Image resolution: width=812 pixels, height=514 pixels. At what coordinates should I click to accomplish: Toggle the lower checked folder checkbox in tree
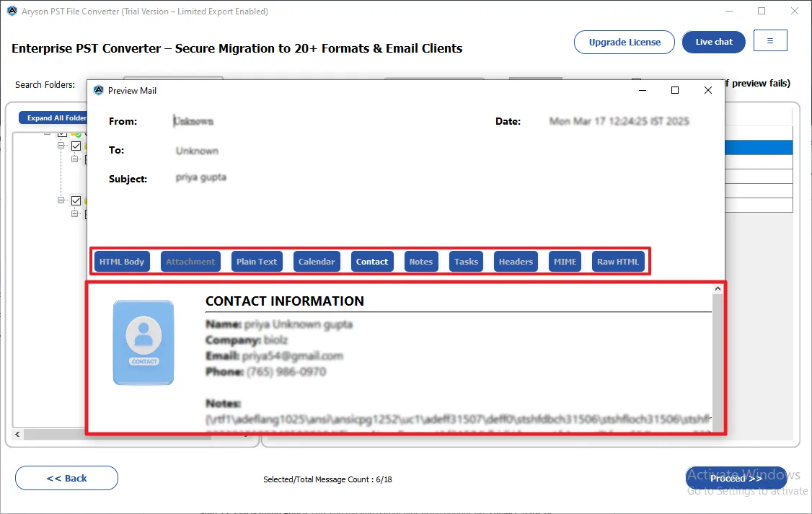coord(76,200)
